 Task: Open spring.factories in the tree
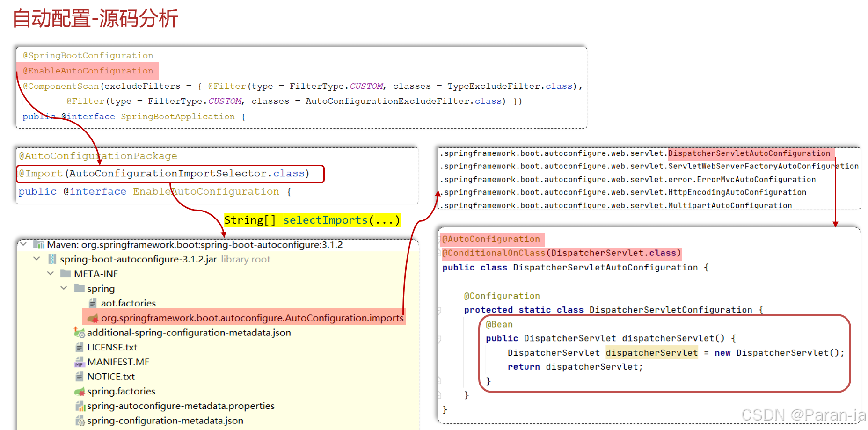point(121,391)
